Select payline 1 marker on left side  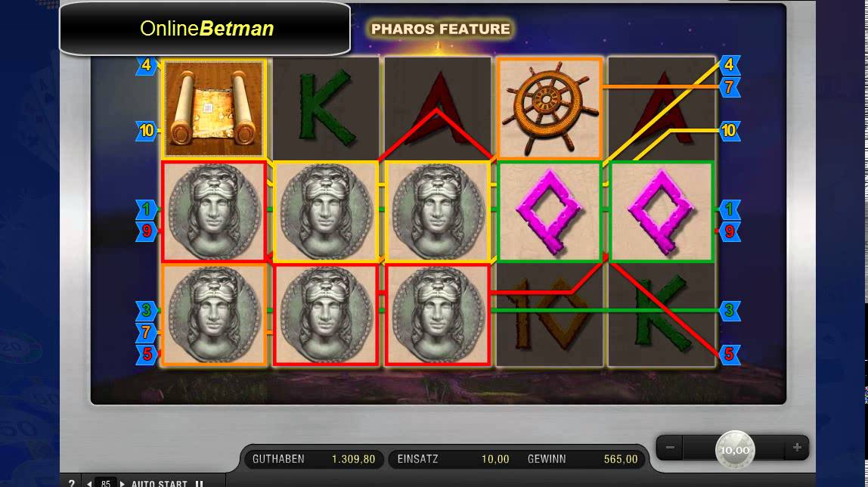click(147, 209)
